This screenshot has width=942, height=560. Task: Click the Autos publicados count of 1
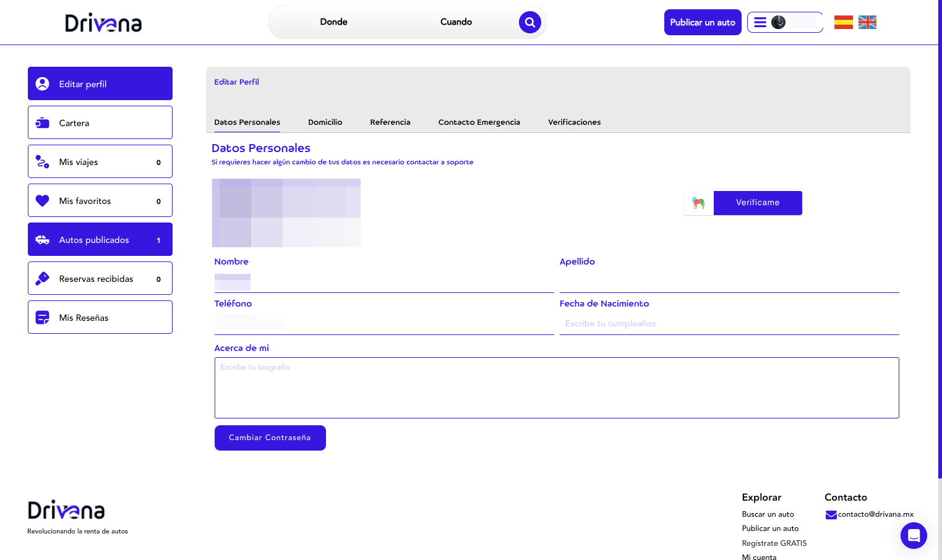[158, 240]
